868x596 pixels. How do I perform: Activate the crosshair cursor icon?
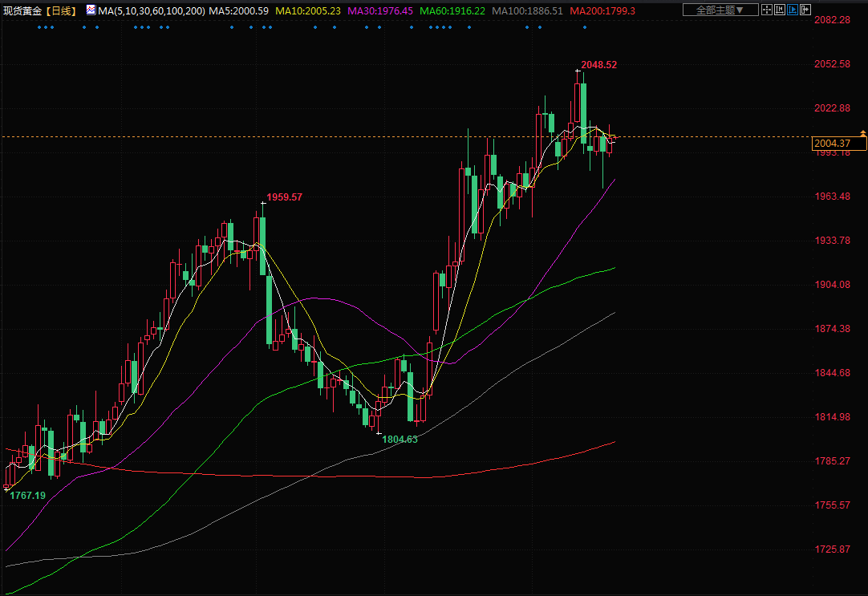(x=768, y=10)
